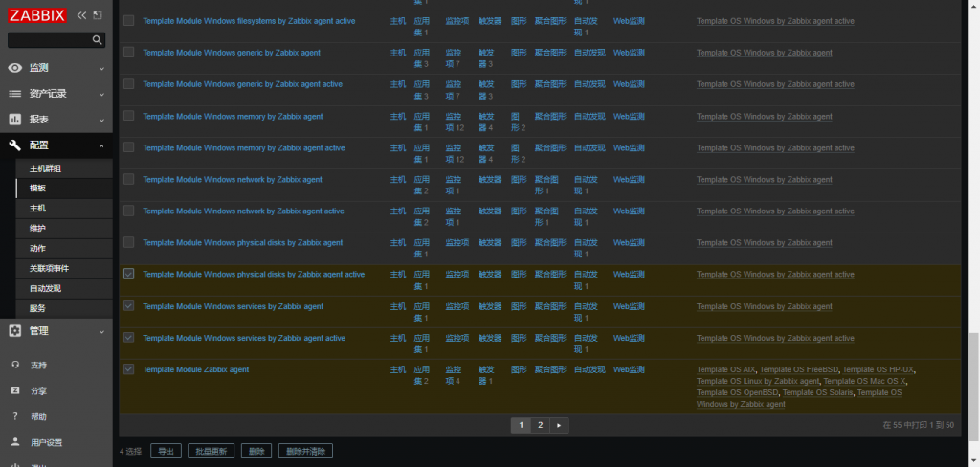Viewport: 980px width, 467px height.
Task: Click the question mark icon for 帮助
Action: click(x=15, y=416)
